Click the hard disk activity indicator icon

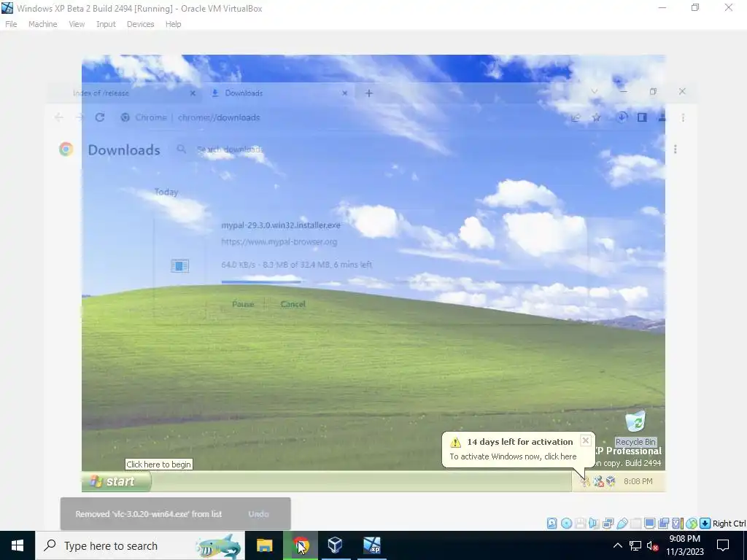click(551, 524)
